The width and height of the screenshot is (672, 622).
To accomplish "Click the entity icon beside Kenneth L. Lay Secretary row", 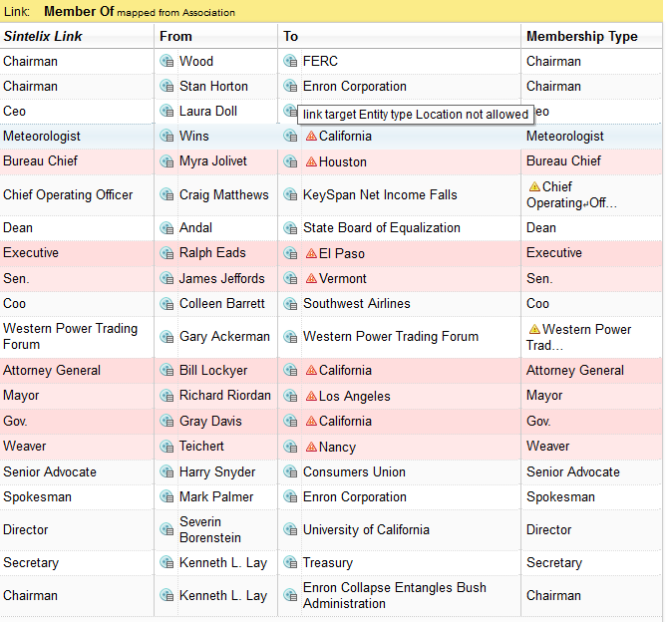I will (168, 563).
